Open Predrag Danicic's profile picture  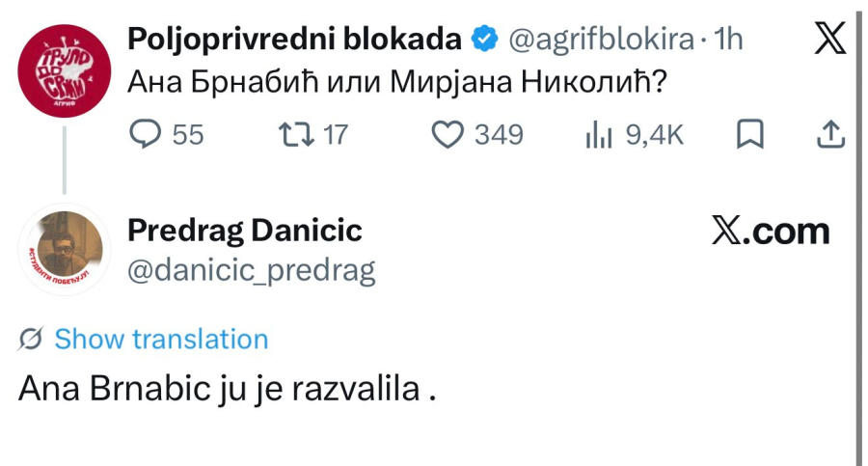coord(65,249)
